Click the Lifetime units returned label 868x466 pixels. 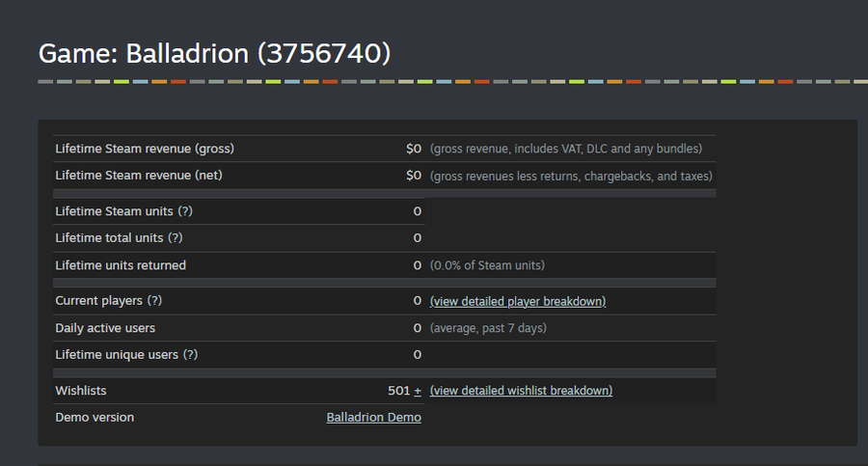point(121,265)
